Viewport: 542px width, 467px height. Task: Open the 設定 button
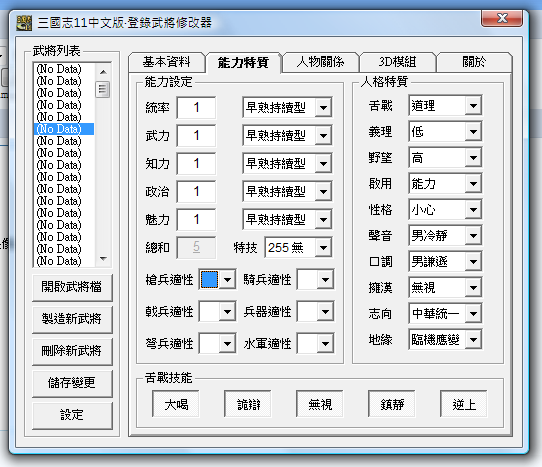72,415
